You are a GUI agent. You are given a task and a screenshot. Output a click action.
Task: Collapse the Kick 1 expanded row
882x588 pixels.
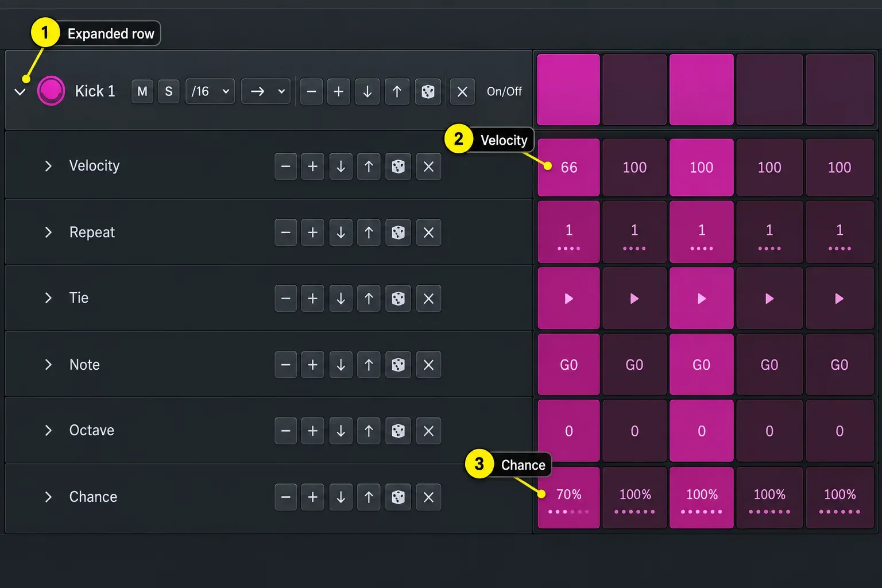click(20, 92)
